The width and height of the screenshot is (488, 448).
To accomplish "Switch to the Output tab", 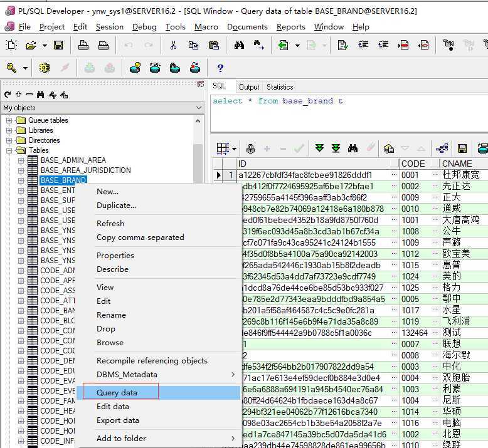I will [x=249, y=86].
